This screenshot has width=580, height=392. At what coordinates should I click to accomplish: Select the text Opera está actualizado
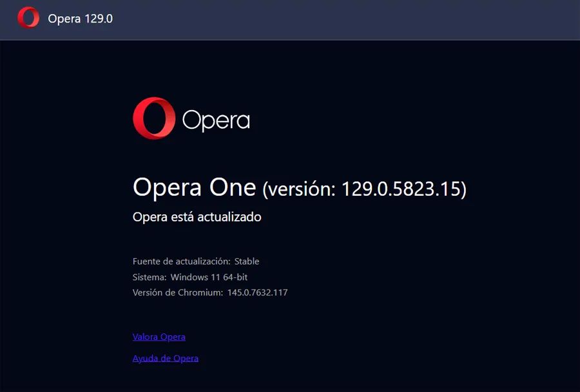click(197, 217)
